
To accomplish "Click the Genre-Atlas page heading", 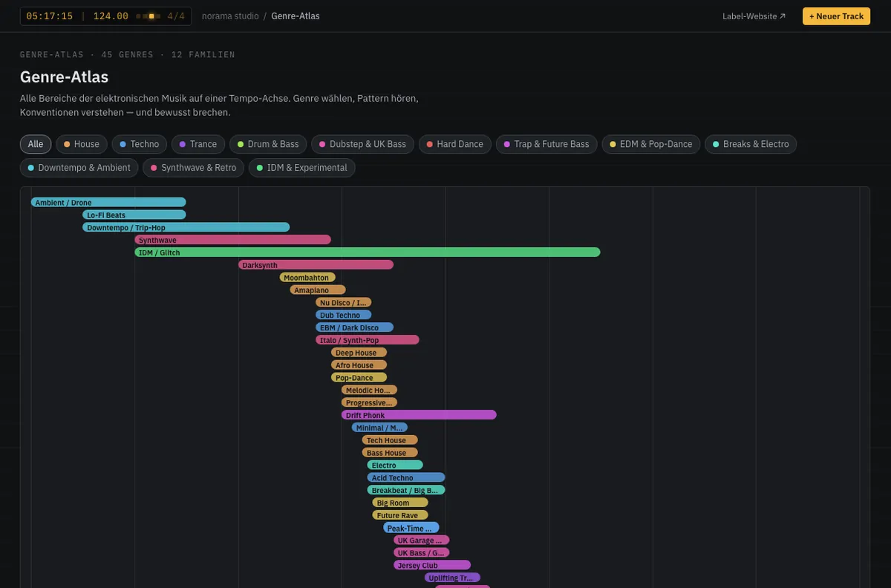I will click(65, 76).
